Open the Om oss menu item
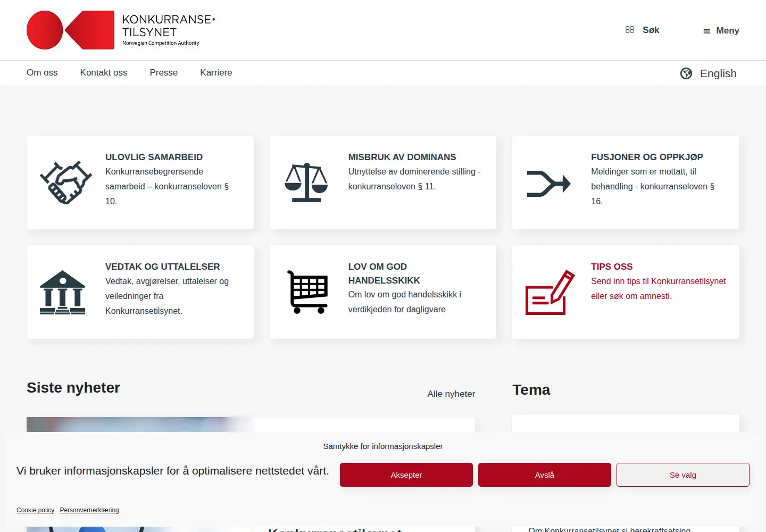This screenshot has height=532, width=766. [x=42, y=73]
